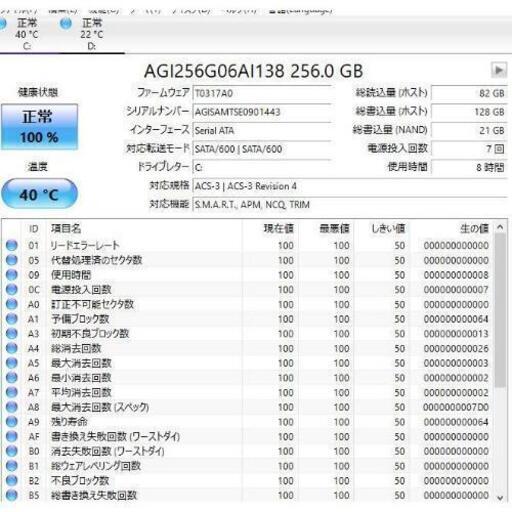The height and width of the screenshot is (512, 512).
Task: Select the 最大消去回数 (スペック) row name
Action: click(x=100, y=407)
